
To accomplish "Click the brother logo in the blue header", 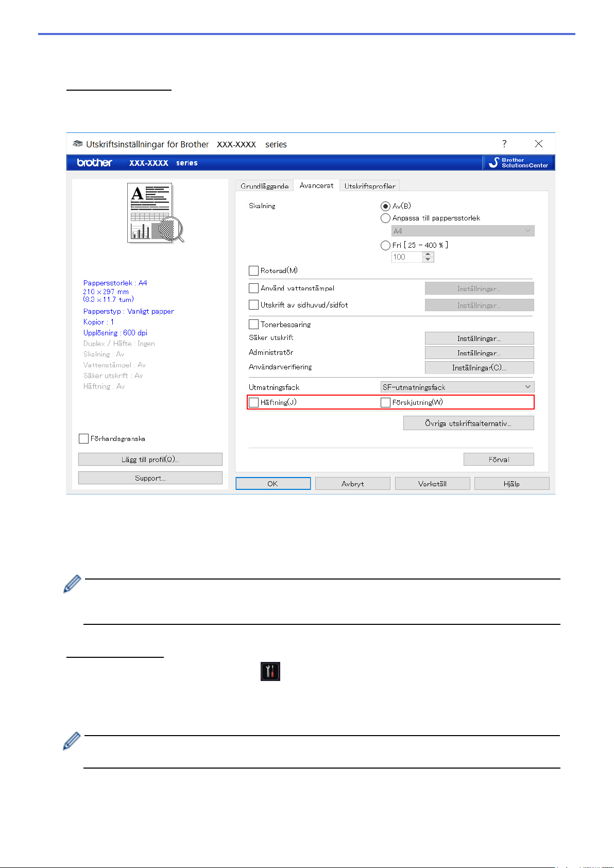I will point(94,163).
